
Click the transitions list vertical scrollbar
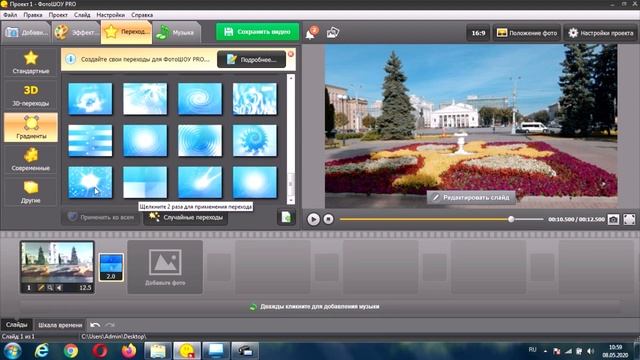tap(291, 139)
